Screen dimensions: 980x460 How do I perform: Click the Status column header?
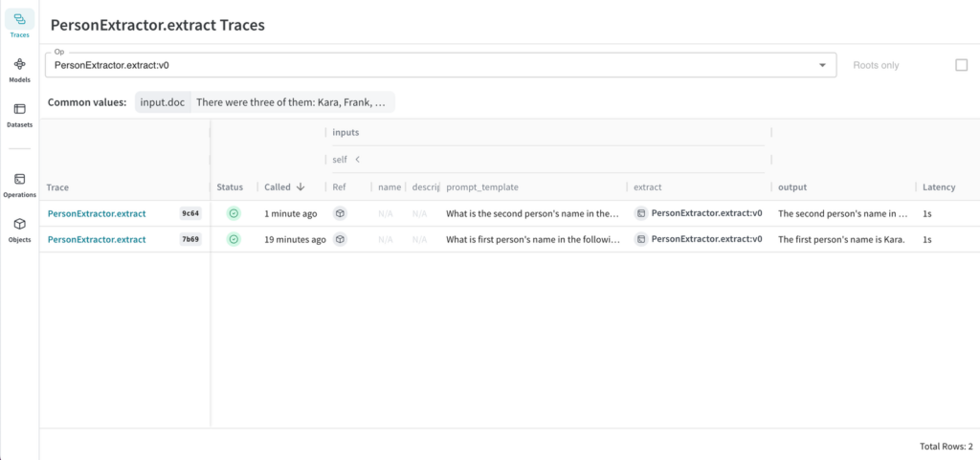230,187
